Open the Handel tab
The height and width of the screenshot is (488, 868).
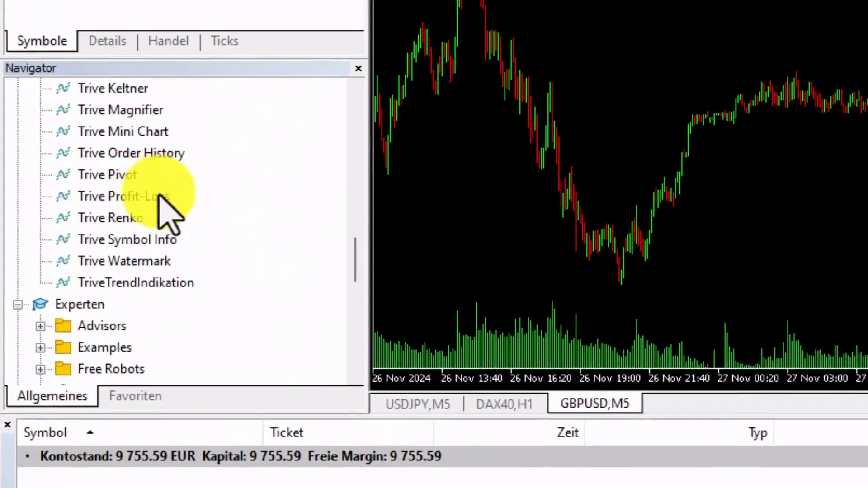point(168,41)
